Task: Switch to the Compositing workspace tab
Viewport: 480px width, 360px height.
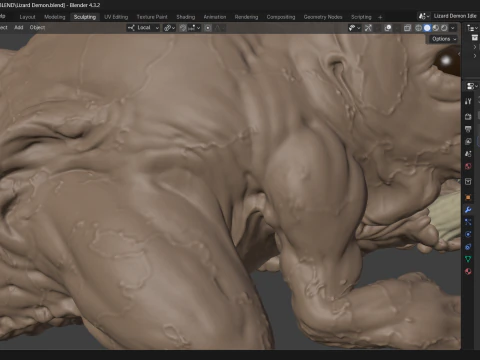Action: pyautogui.click(x=281, y=17)
